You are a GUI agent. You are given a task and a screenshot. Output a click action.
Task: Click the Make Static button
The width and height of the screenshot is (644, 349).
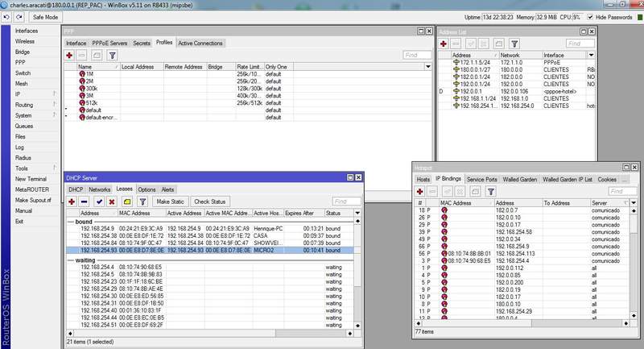(171, 202)
